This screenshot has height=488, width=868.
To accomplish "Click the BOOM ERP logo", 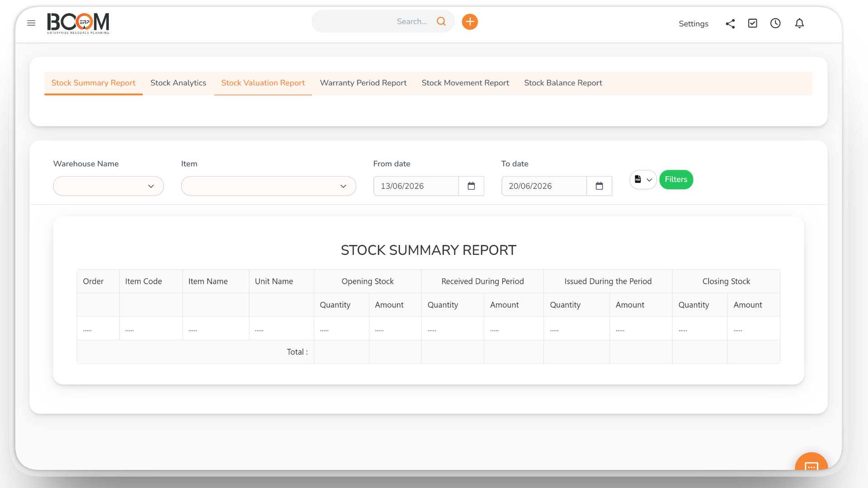I will point(78,23).
